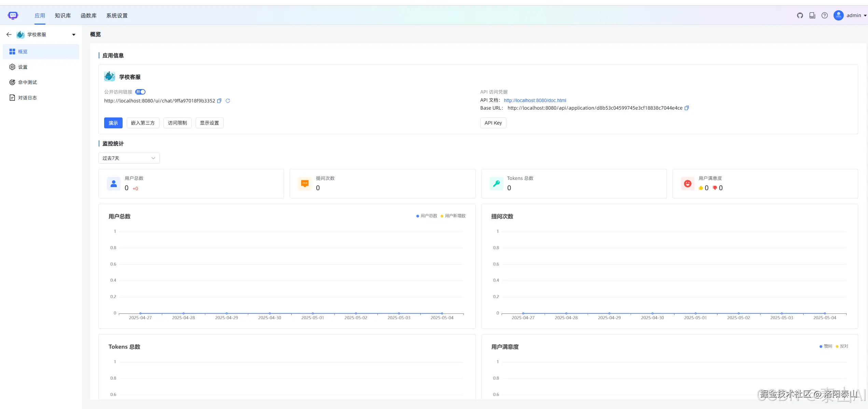Open the API doc.html link
The image size is (868, 409).
(535, 100)
